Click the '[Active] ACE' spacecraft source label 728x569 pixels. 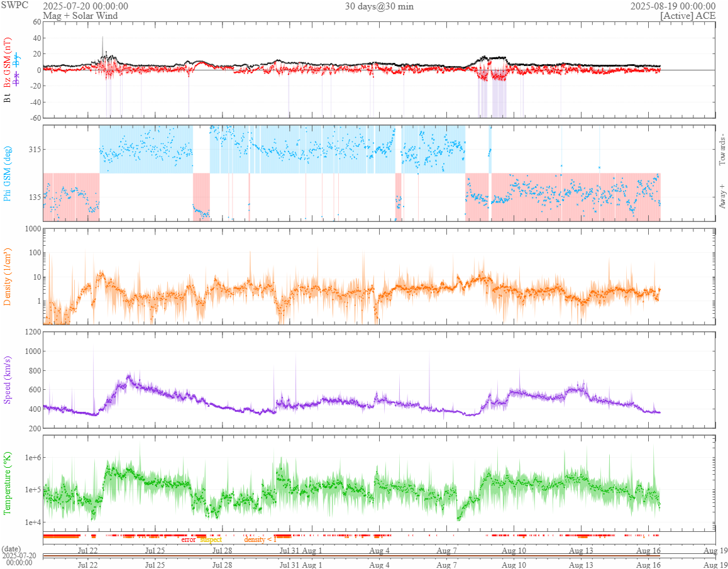tap(688, 15)
